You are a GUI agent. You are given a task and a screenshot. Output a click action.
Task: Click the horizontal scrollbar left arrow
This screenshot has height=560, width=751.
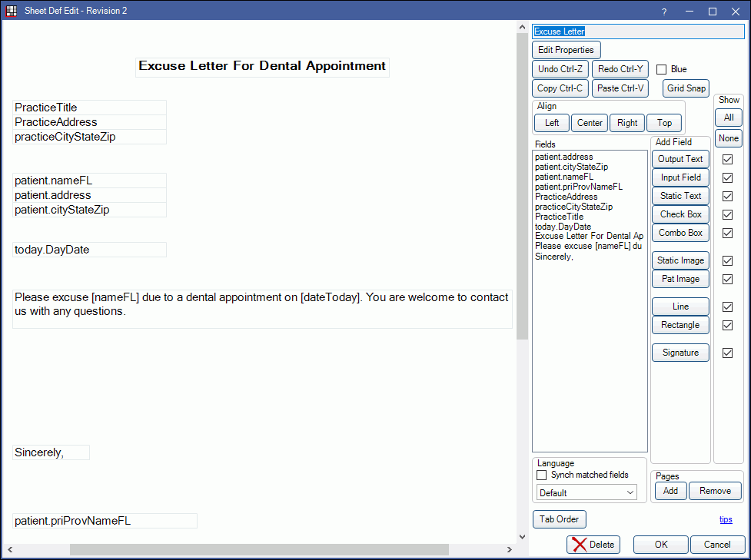pyautogui.click(x=9, y=550)
